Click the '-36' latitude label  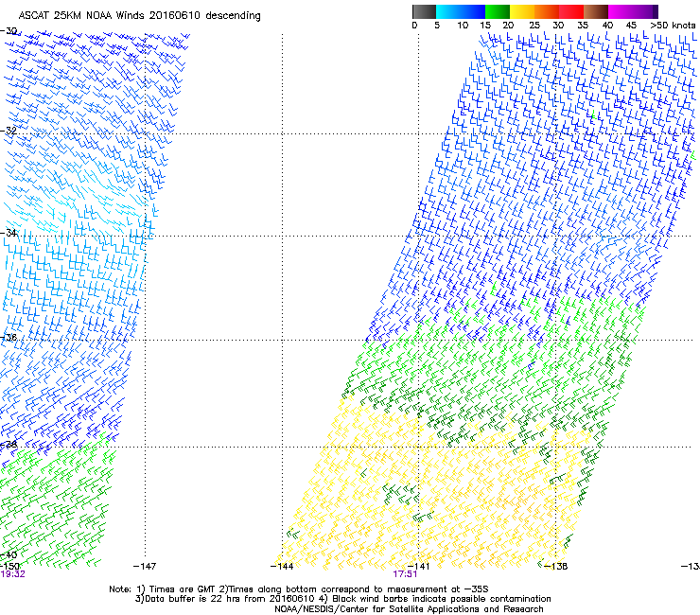pyautogui.click(x=9, y=337)
